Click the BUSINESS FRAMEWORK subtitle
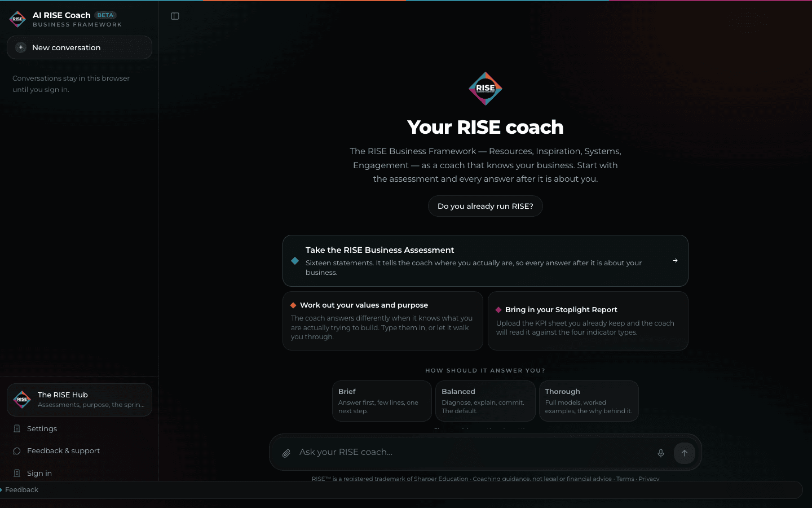Screen dimensions: 812x508 (x=77, y=25)
